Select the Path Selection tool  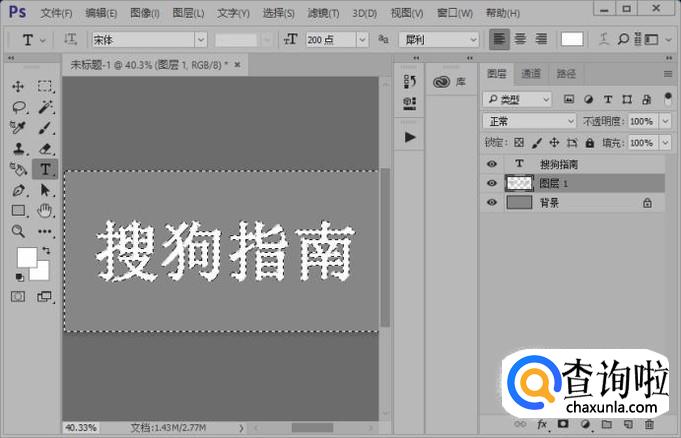pos(45,190)
